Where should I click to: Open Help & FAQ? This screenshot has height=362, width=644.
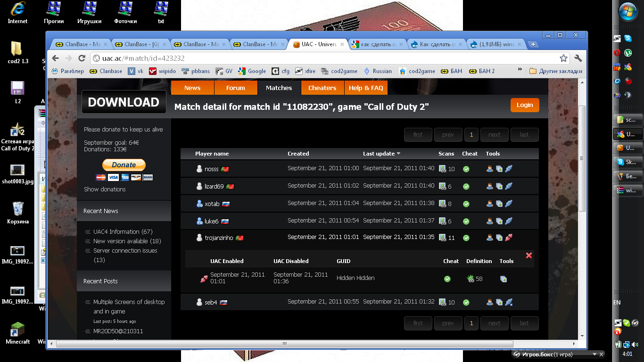[x=366, y=88]
